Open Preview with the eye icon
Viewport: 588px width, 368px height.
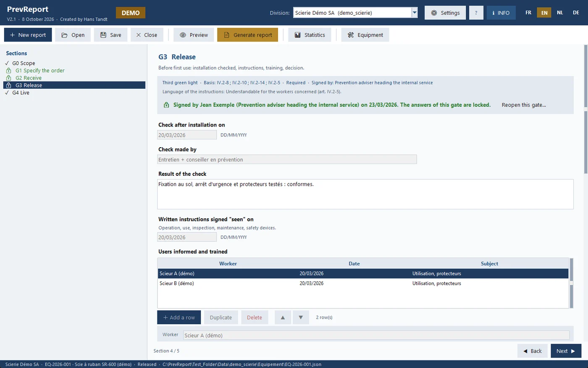[194, 35]
